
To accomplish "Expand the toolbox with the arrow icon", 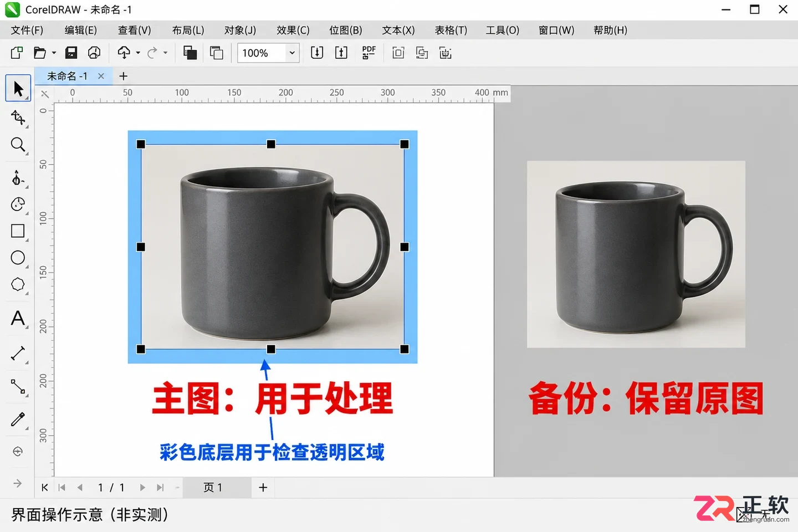I will coord(18,483).
